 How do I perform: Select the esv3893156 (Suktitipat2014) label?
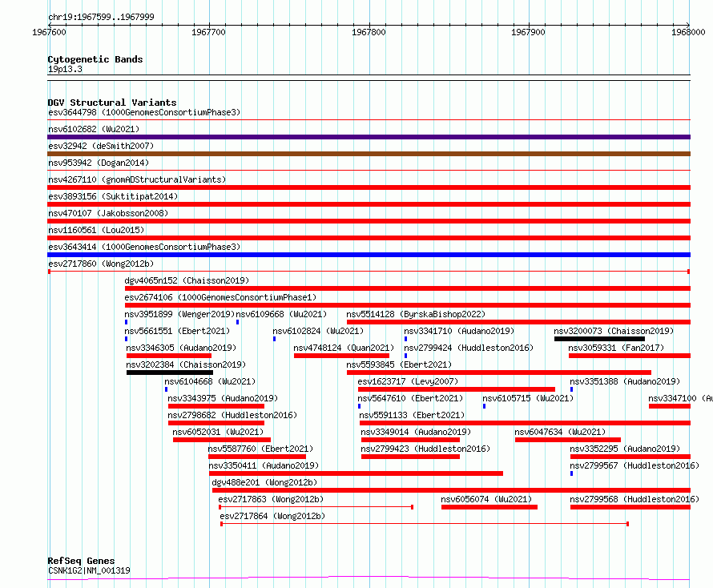point(113,196)
